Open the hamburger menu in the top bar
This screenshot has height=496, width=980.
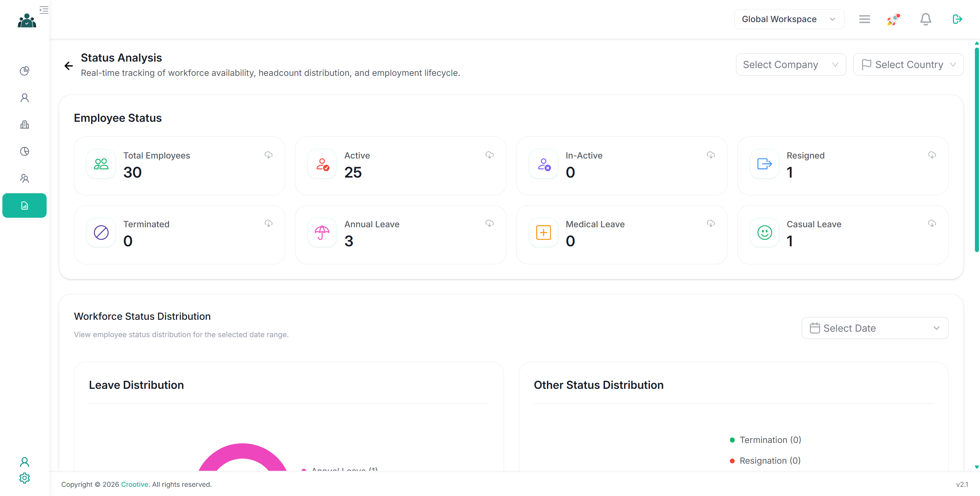864,19
